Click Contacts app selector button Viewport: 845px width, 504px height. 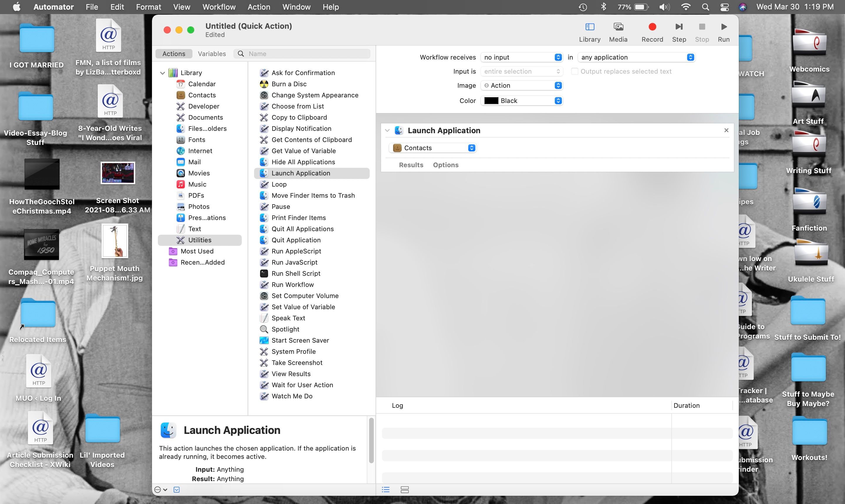coord(472,148)
